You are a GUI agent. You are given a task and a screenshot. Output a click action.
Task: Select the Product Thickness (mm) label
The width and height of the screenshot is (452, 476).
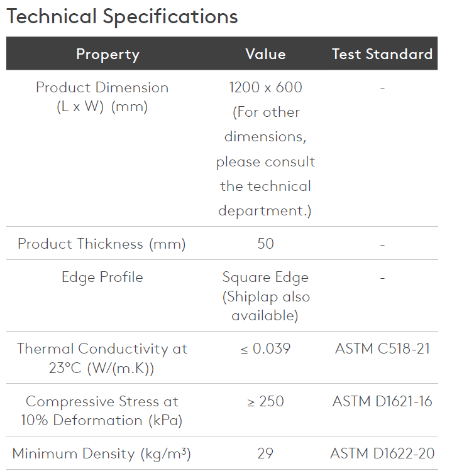(102, 244)
